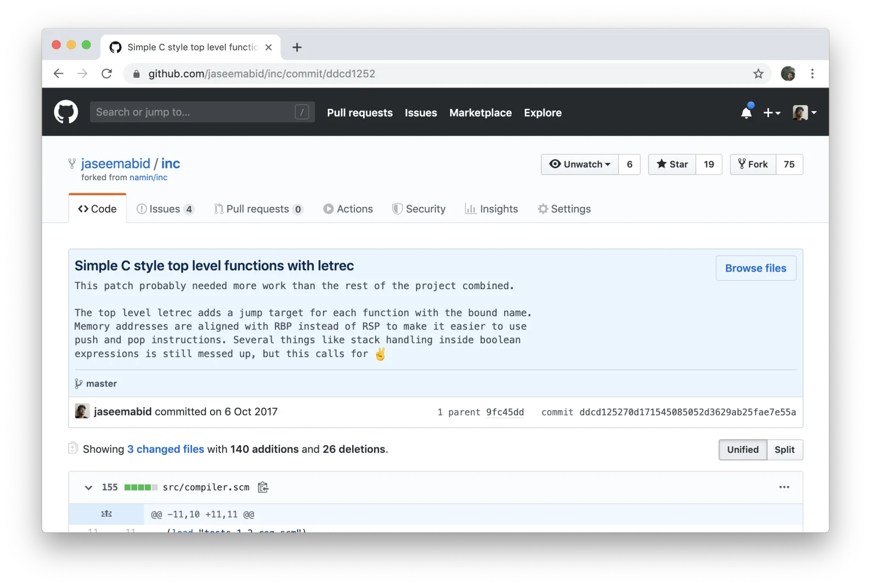Bookmark this page with the star icon
The height and width of the screenshot is (588, 871).
pos(758,73)
